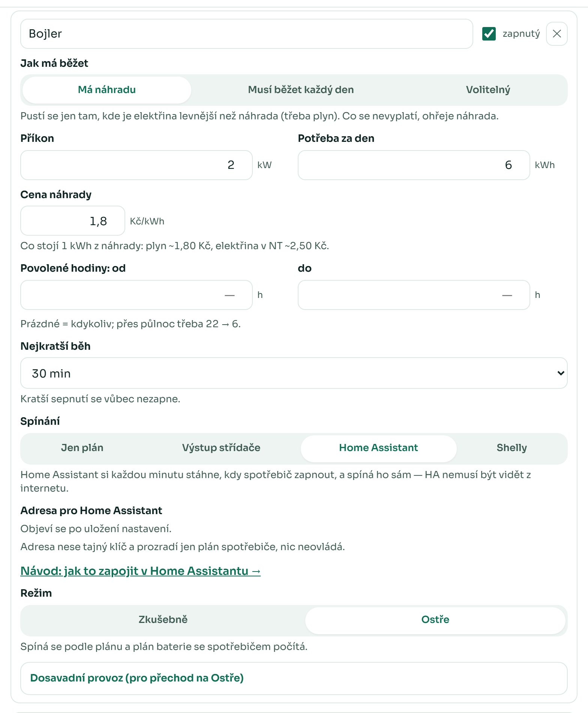Viewport: 588px width, 713px height.
Task: Switch run mode to Volitelný
Action: [x=488, y=90]
